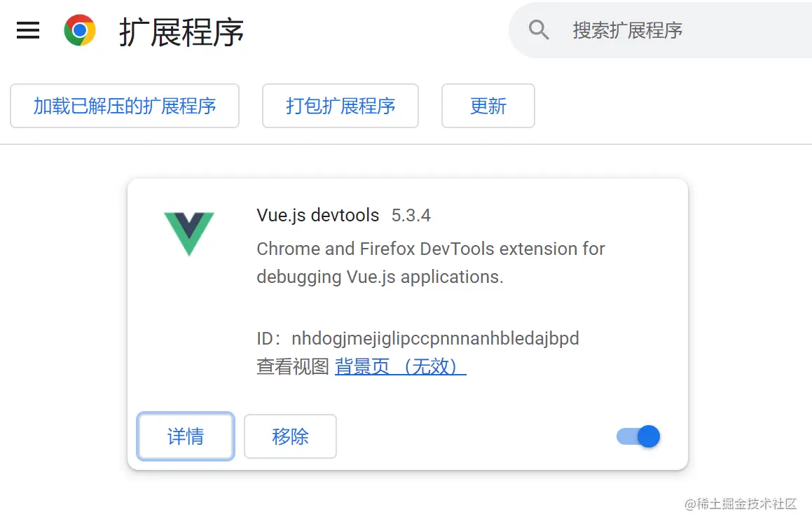The width and height of the screenshot is (812, 526).
Task: Click the Vue.js devtools logo
Action: (x=189, y=233)
